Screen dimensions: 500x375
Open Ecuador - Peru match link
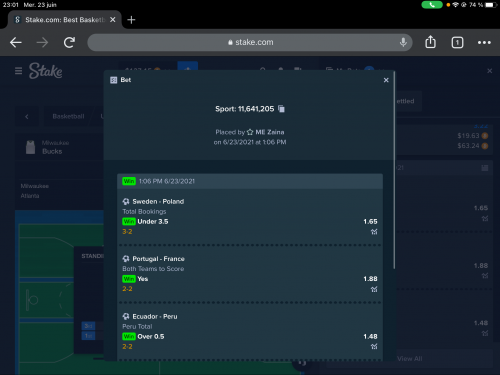pyautogui.click(x=155, y=316)
